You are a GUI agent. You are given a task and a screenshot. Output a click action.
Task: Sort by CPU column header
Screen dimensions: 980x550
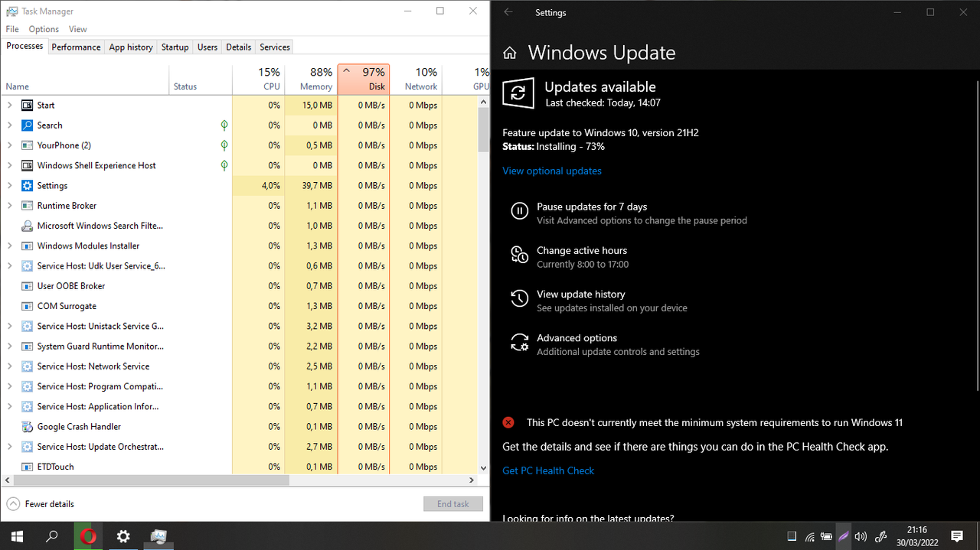tap(258, 79)
